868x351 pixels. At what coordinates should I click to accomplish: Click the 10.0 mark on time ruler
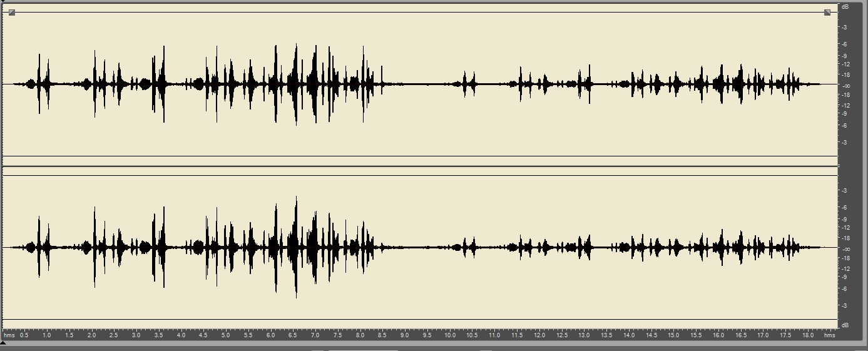point(449,335)
